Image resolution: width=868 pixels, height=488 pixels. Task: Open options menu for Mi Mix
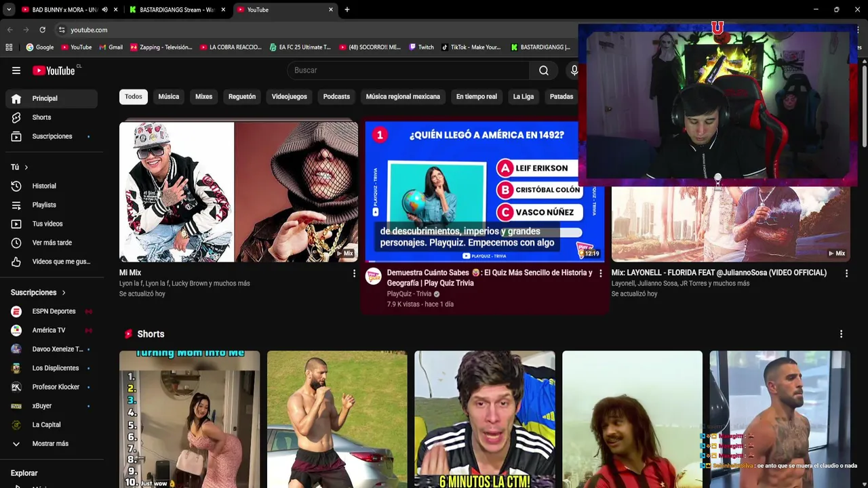coord(353,273)
